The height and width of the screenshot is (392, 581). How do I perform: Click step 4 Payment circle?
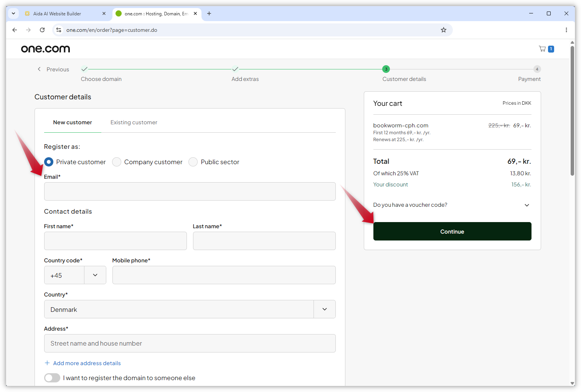(x=537, y=69)
